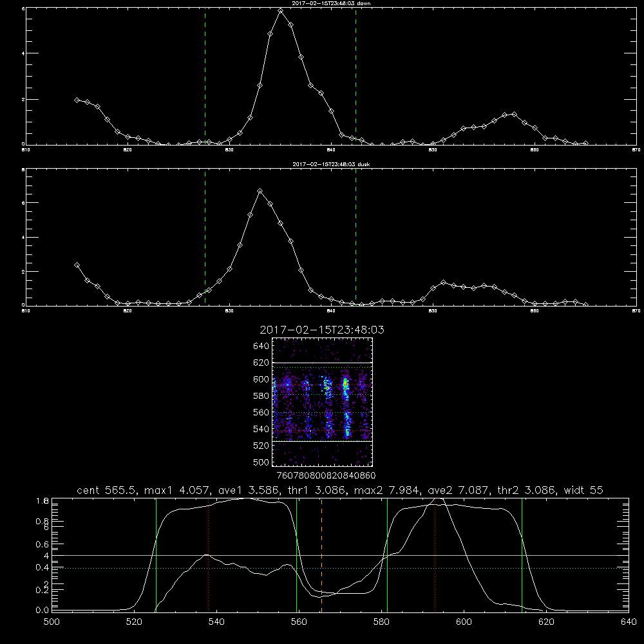This screenshot has width=644, height=644.
Task: Click the highest diamond marker in the dusk plot
Action: pyautogui.click(x=260, y=191)
